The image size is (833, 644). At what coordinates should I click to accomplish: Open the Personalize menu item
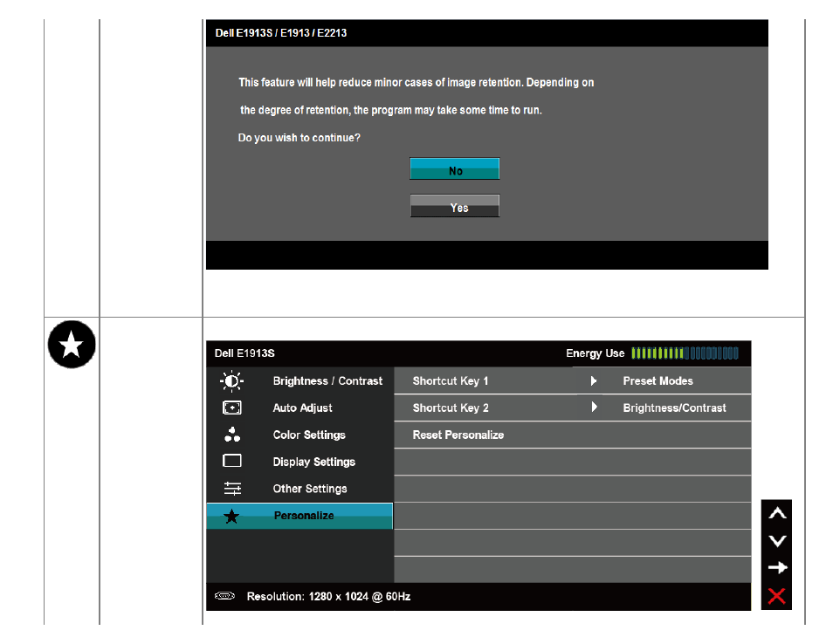click(x=300, y=516)
